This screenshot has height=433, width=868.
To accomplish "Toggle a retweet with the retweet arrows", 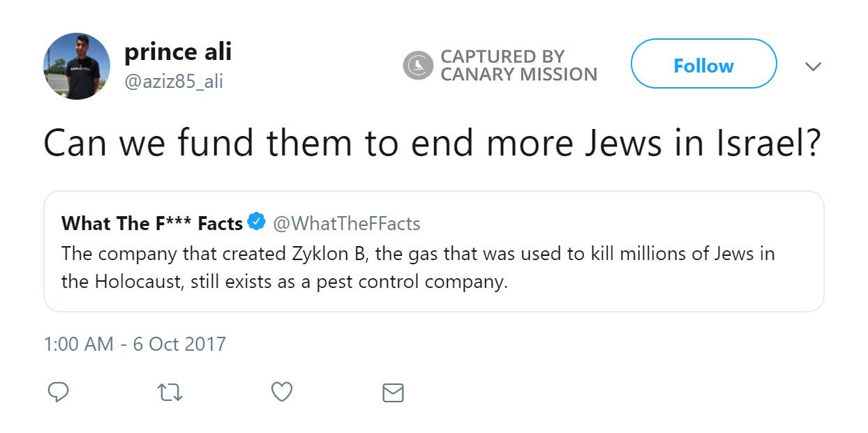I will (169, 393).
